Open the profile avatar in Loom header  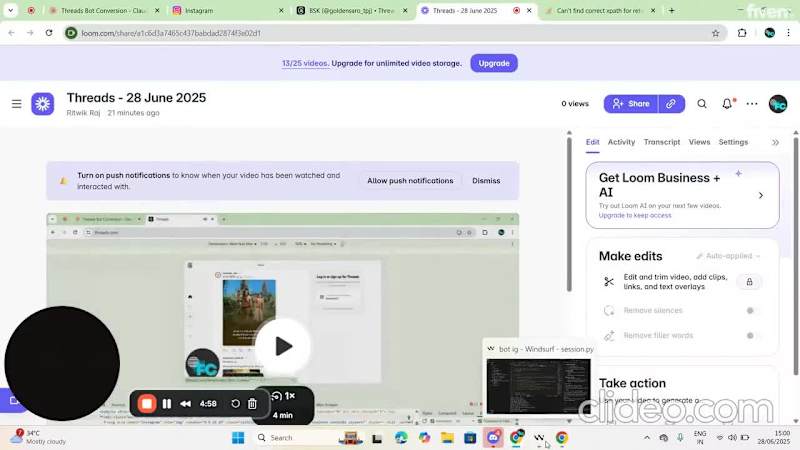tap(778, 104)
